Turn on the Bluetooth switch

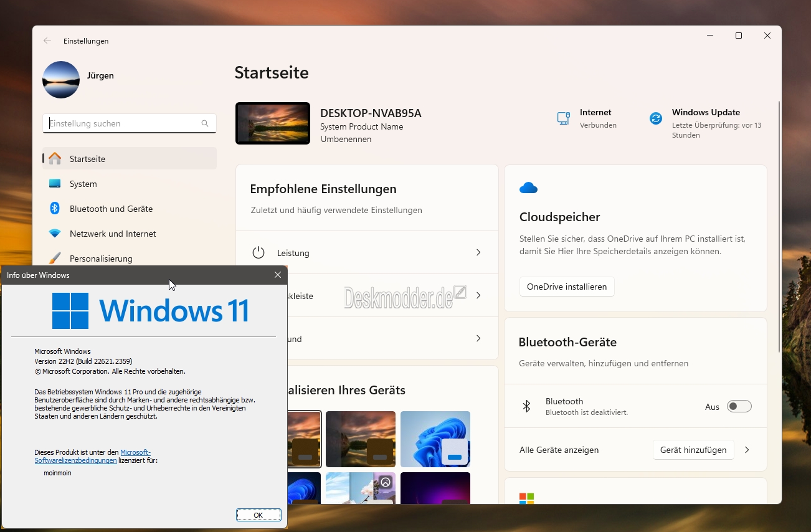[x=739, y=406]
